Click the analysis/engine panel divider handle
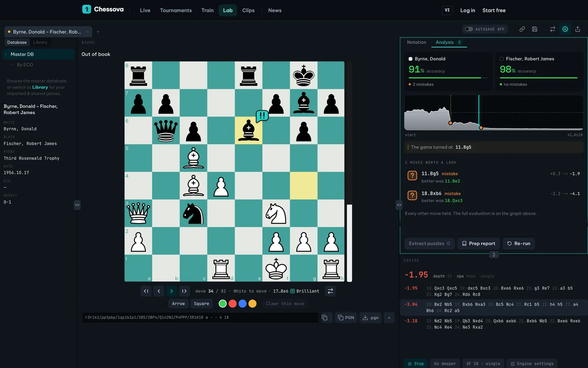 click(x=494, y=255)
